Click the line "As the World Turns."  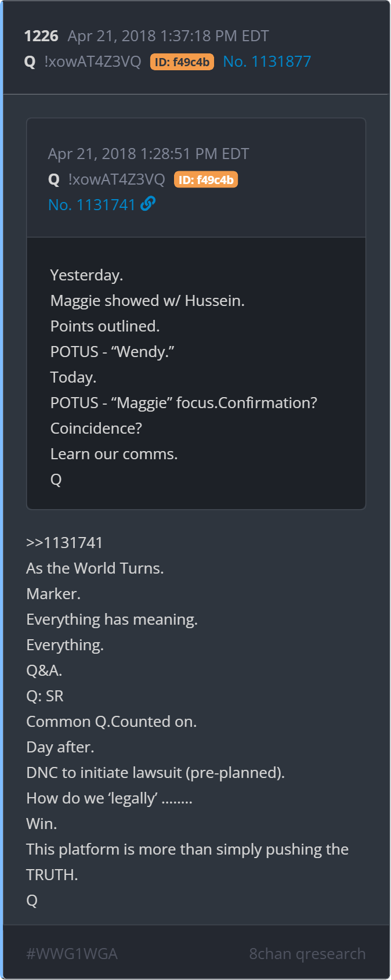coord(95,568)
